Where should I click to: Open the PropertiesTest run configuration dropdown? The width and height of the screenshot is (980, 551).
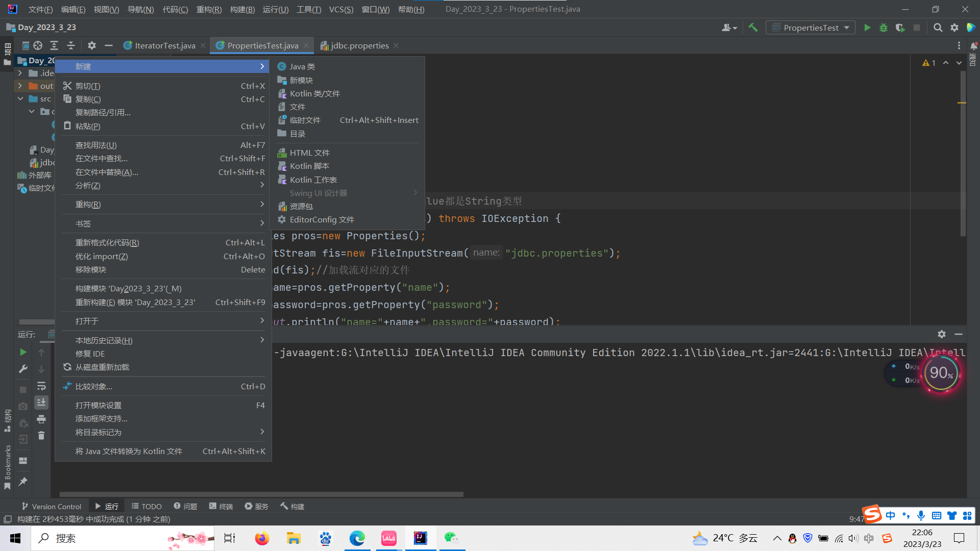(811, 28)
